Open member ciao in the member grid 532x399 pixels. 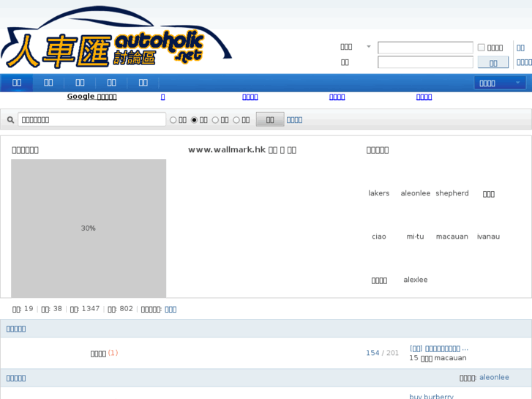tap(378, 236)
